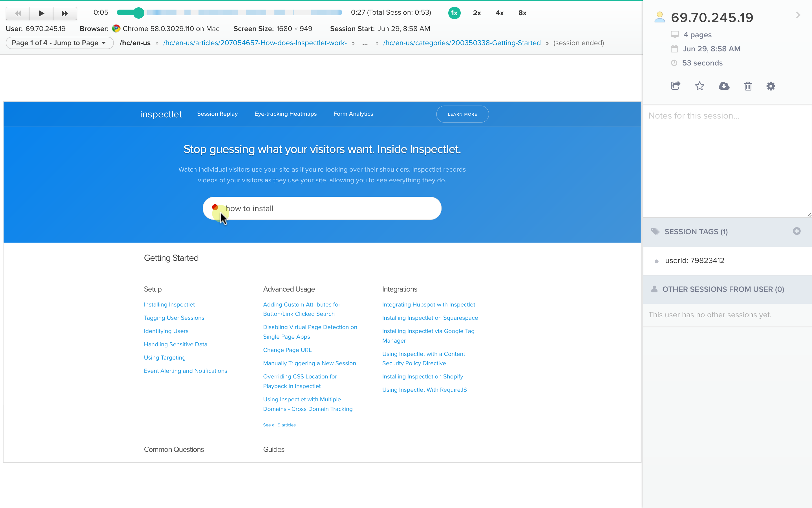Click the user avatar icon beside 69.70.245.19
Viewport: 812px width, 508px height.
coord(659,17)
